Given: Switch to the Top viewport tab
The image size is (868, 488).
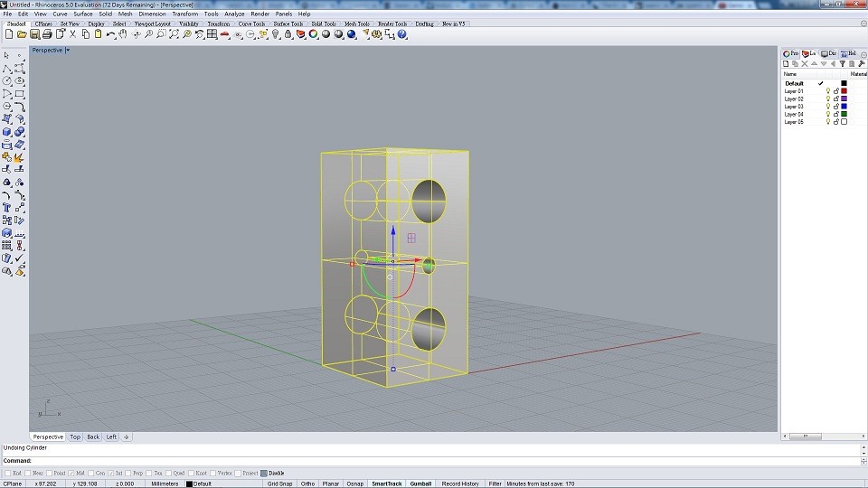Looking at the screenshot, I should pyautogui.click(x=75, y=436).
